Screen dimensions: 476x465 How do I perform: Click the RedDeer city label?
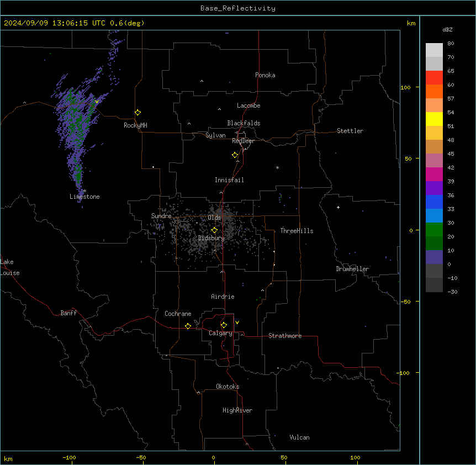pos(243,141)
